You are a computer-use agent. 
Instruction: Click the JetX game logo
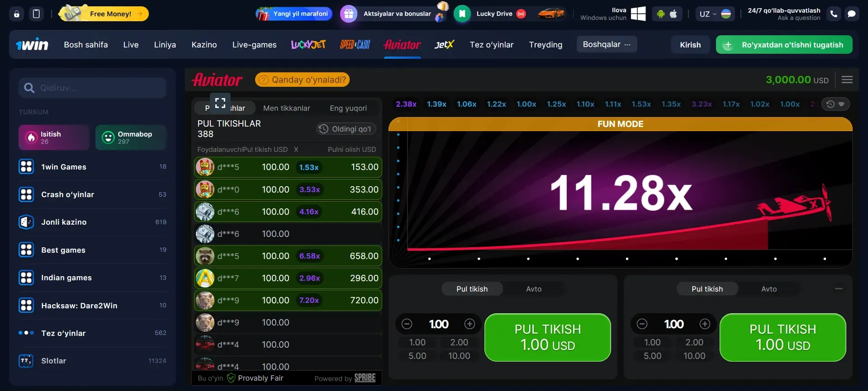click(444, 45)
